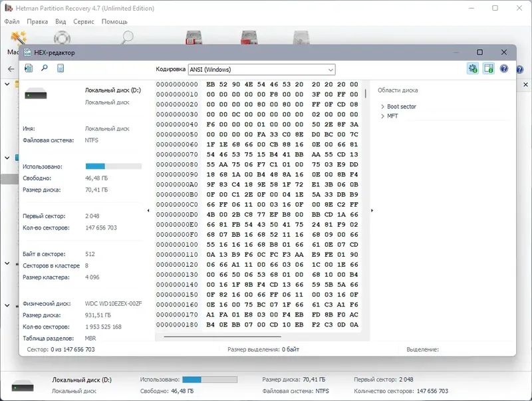The image size is (532, 401).
Task: Click the magnifier find icon in main toolbar
Action: click(x=127, y=37)
